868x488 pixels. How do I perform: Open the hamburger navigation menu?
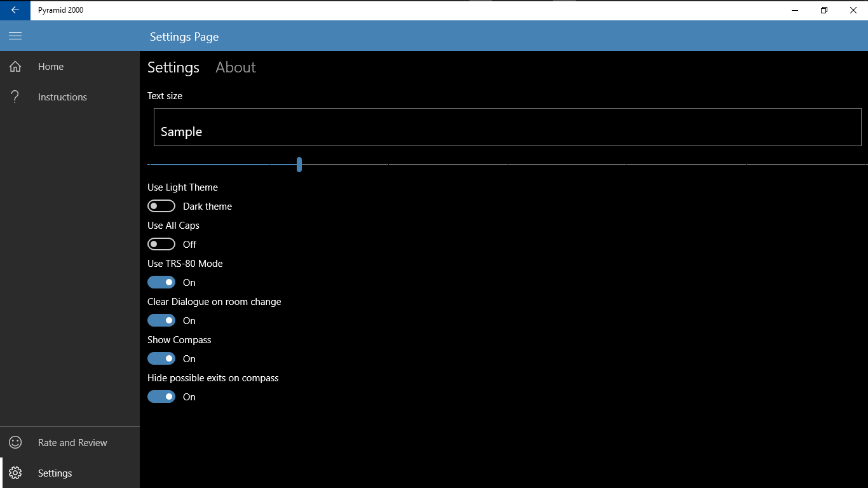click(15, 36)
